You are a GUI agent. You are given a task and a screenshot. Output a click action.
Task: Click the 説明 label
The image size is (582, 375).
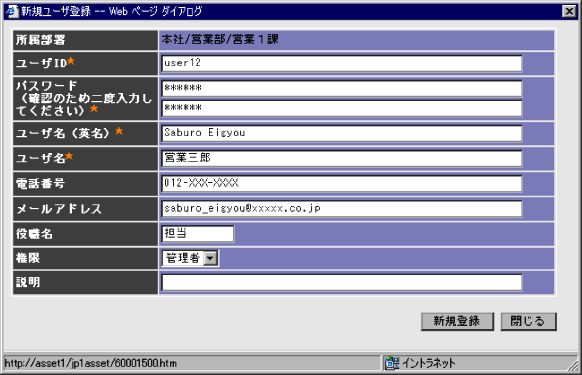click(x=28, y=282)
